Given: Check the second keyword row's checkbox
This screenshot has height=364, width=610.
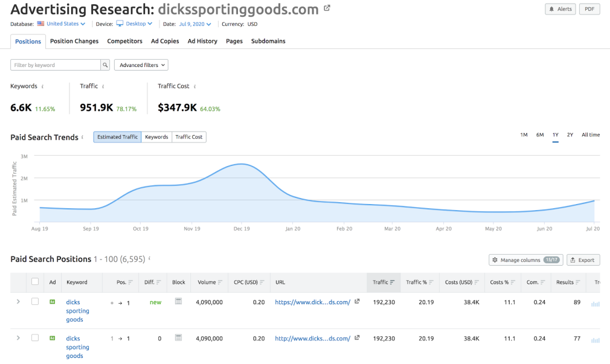Looking at the screenshot, I should point(34,338).
